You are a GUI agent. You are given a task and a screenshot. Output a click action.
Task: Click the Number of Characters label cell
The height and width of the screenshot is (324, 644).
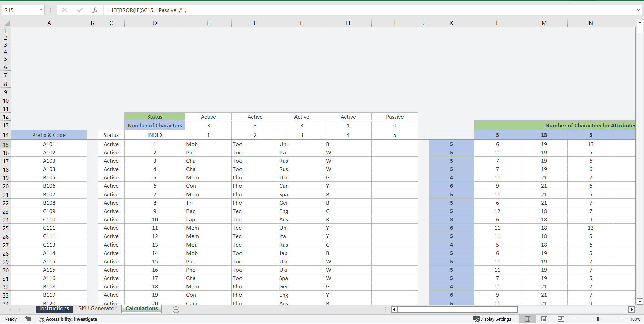click(x=155, y=125)
